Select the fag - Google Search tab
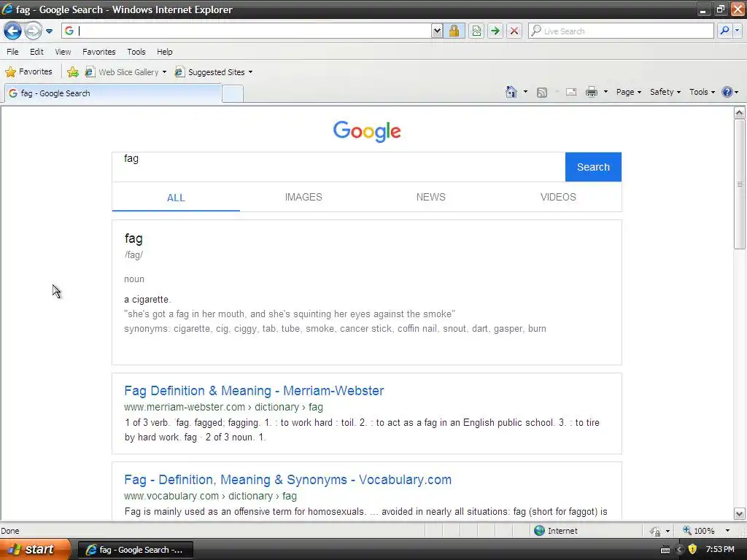 click(113, 93)
